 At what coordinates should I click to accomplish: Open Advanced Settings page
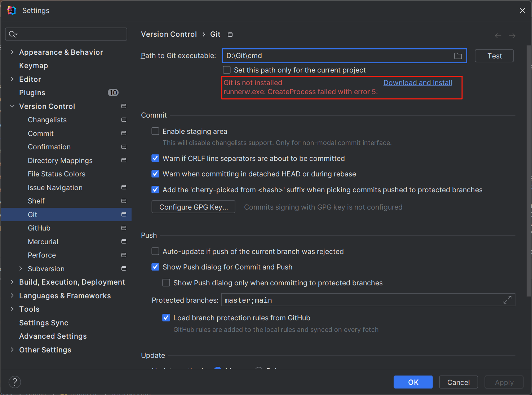pyautogui.click(x=53, y=336)
